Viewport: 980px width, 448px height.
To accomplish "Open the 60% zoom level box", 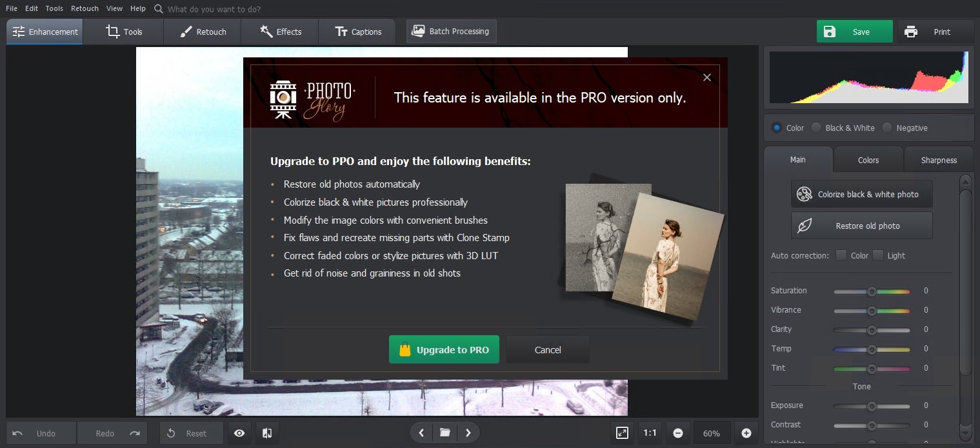I will click(x=712, y=433).
